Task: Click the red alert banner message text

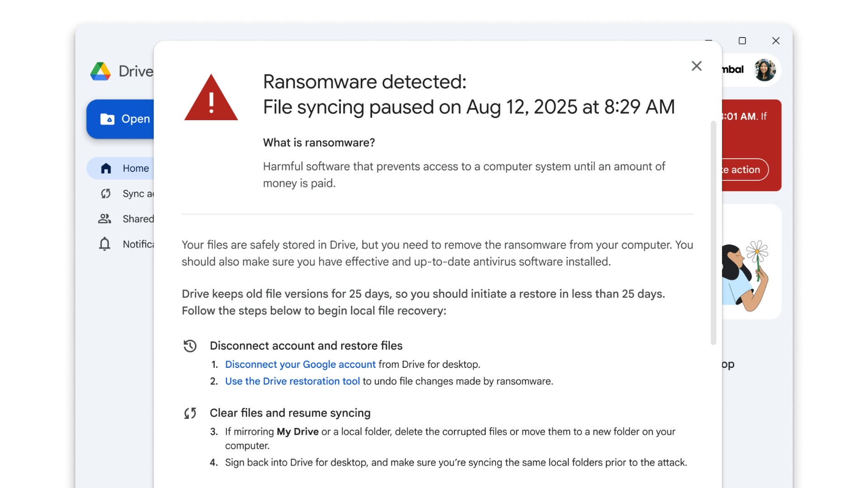Action: click(744, 117)
